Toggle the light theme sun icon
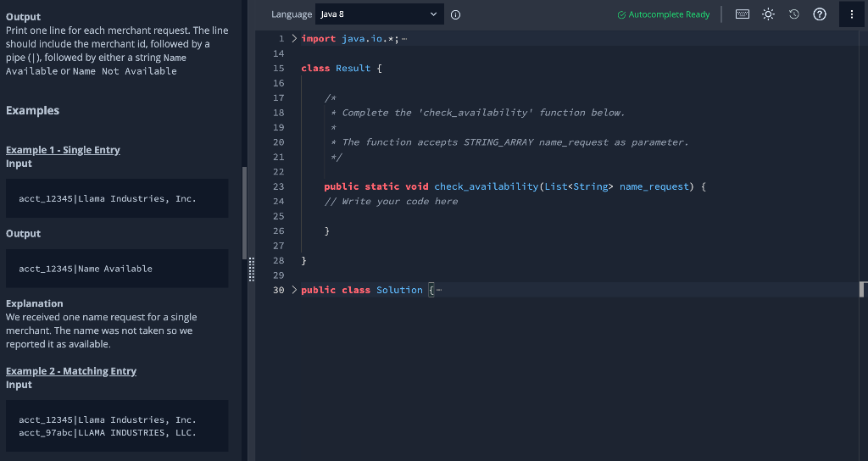The image size is (868, 461). [x=768, y=14]
